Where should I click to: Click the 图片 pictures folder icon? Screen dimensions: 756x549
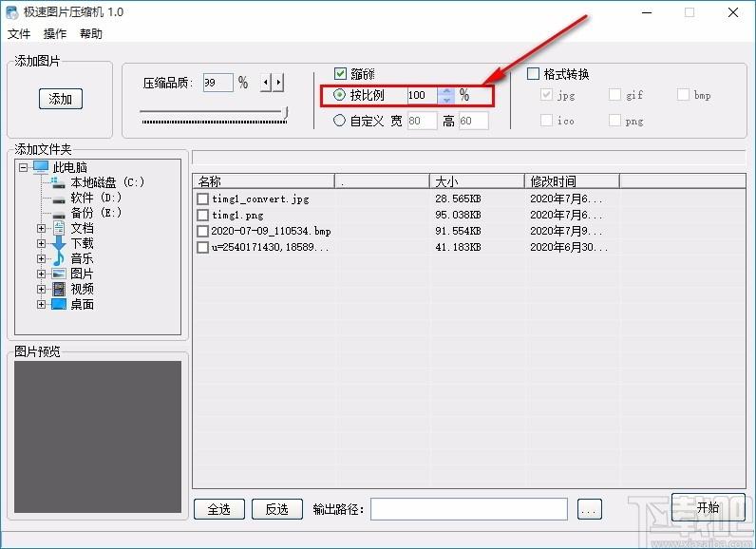(x=59, y=274)
